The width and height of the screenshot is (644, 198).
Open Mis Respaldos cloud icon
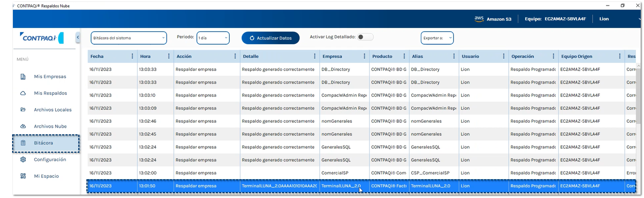pos(23,93)
